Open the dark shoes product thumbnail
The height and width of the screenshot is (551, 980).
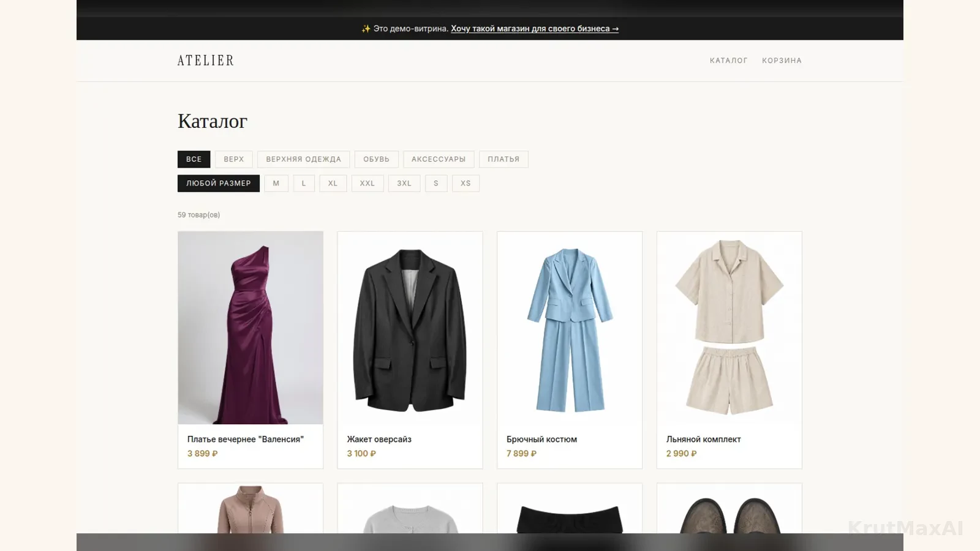pos(729,508)
